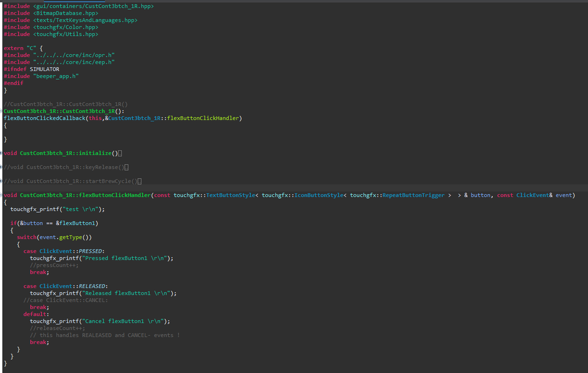Click the flexButtonClickHandler reference in the initializer
588x373 pixels.
[x=203, y=118]
